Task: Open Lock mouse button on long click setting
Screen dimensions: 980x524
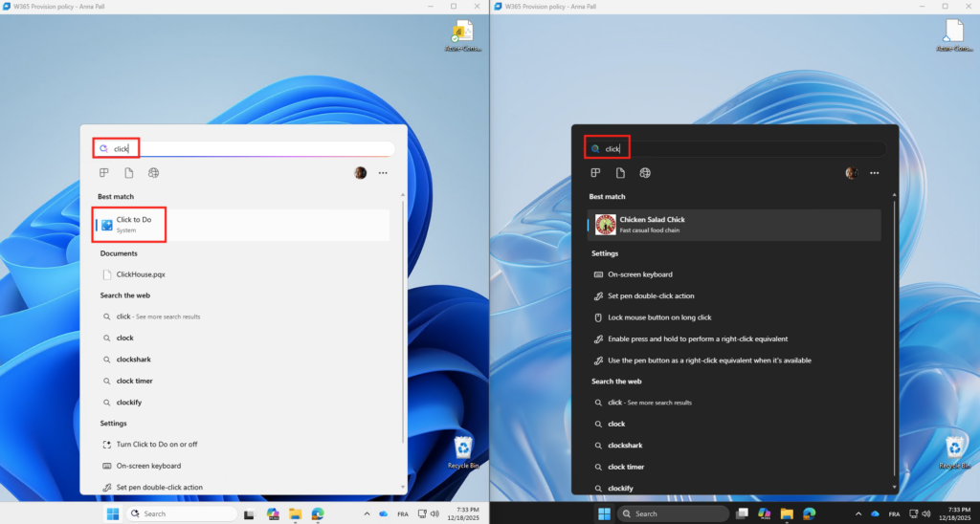Action: click(659, 317)
